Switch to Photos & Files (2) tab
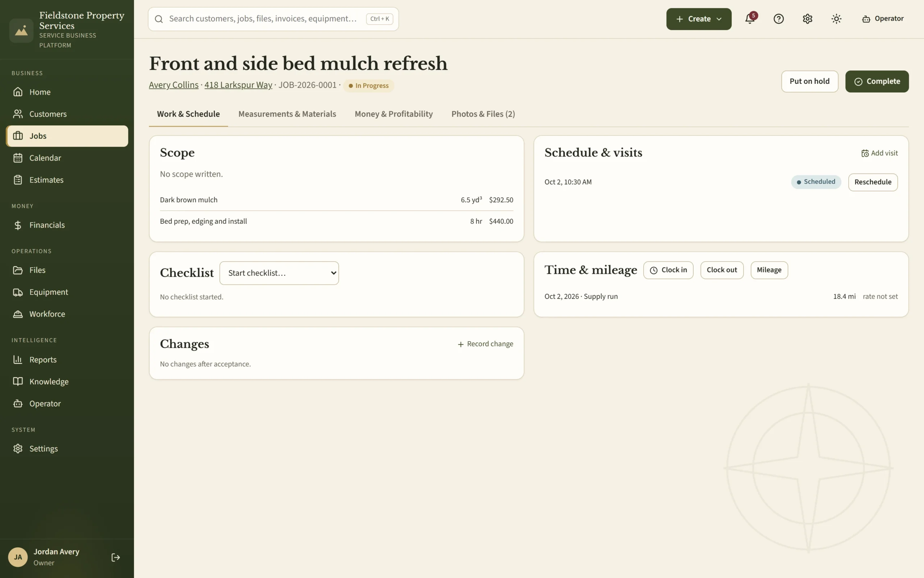Viewport: 924px width, 578px height. (483, 114)
